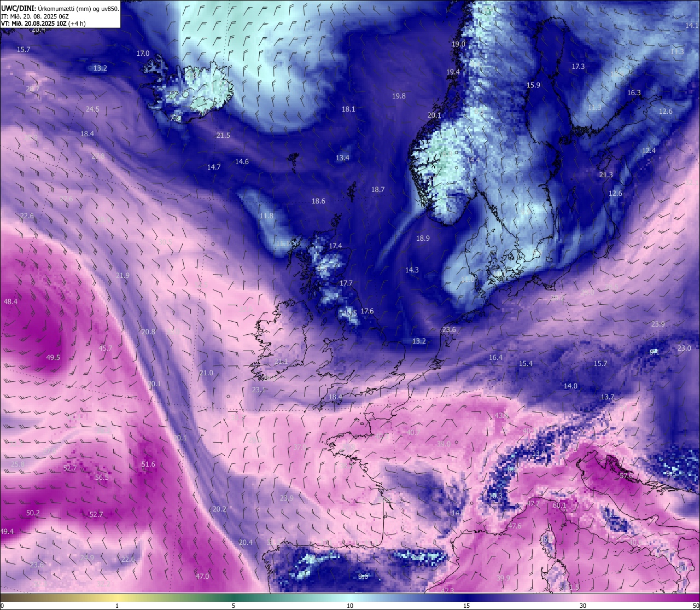700x610 pixels.
Task: Click the 24.5 map value
Action: tap(92, 109)
